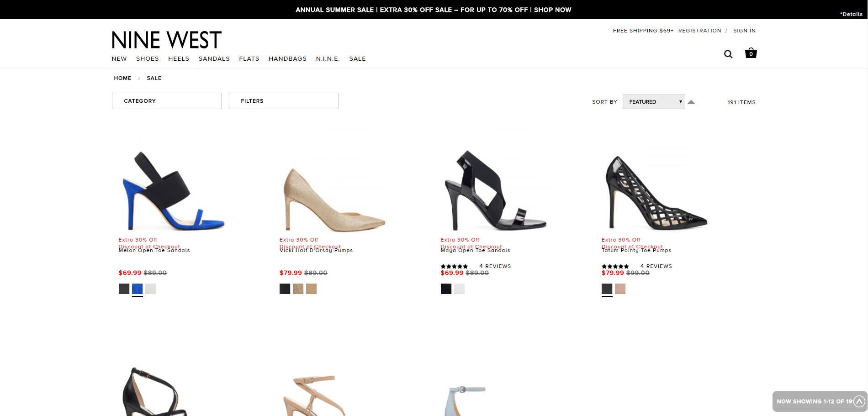Open the Heels menu item
The image size is (868, 416).
tap(179, 58)
